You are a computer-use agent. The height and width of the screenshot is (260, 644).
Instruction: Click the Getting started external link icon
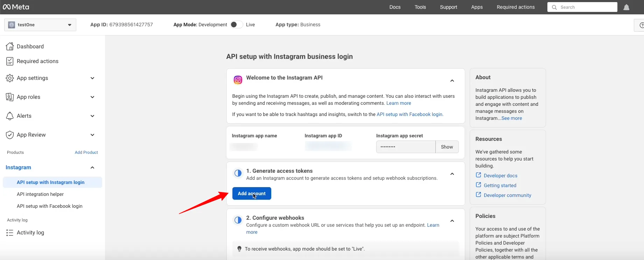[x=478, y=185]
